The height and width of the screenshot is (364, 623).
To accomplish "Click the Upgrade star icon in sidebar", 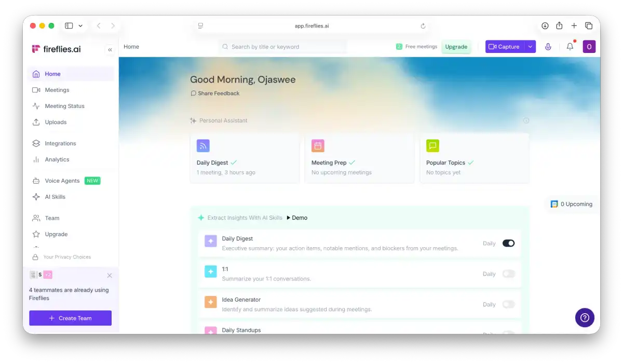I will point(36,234).
